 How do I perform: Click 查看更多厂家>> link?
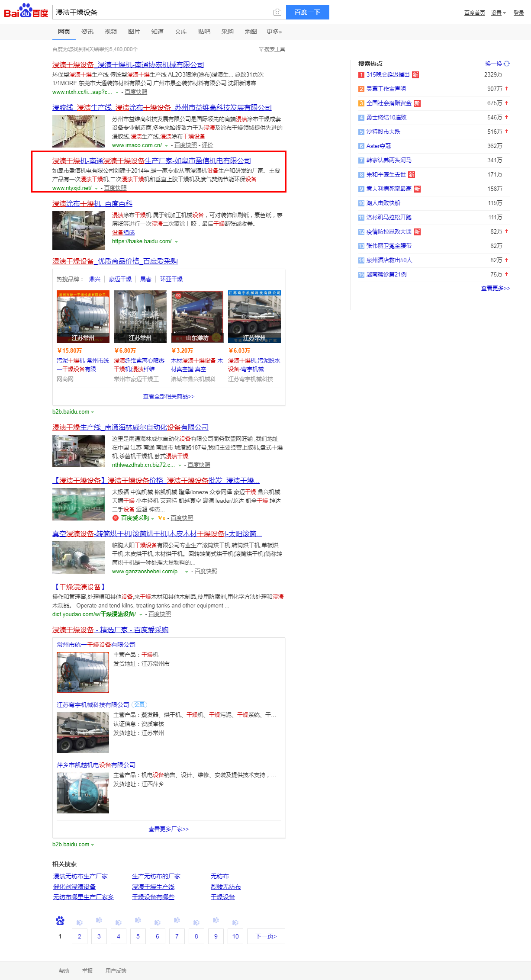pyautogui.click(x=169, y=829)
